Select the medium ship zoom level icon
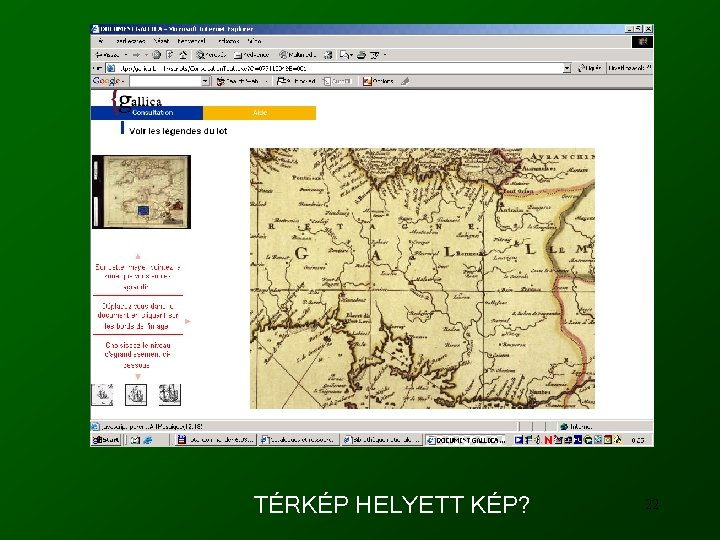 pos(136,394)
